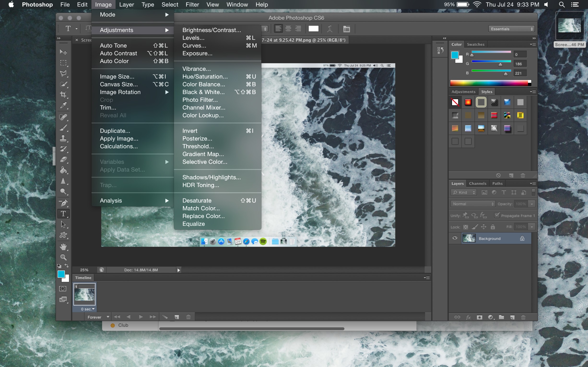The width and height of the screenshot is (588, 367).
Task: Choose the Pen tool
Action: [x=63, y=203]
